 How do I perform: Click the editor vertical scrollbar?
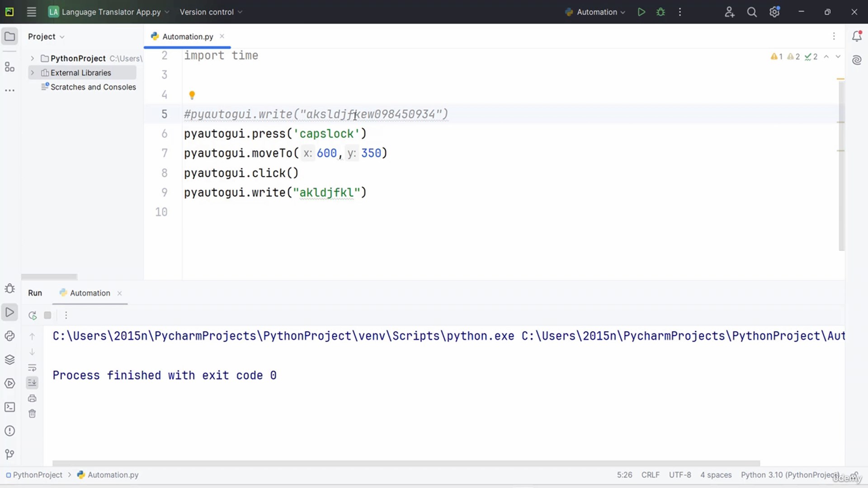pos(841,165)
